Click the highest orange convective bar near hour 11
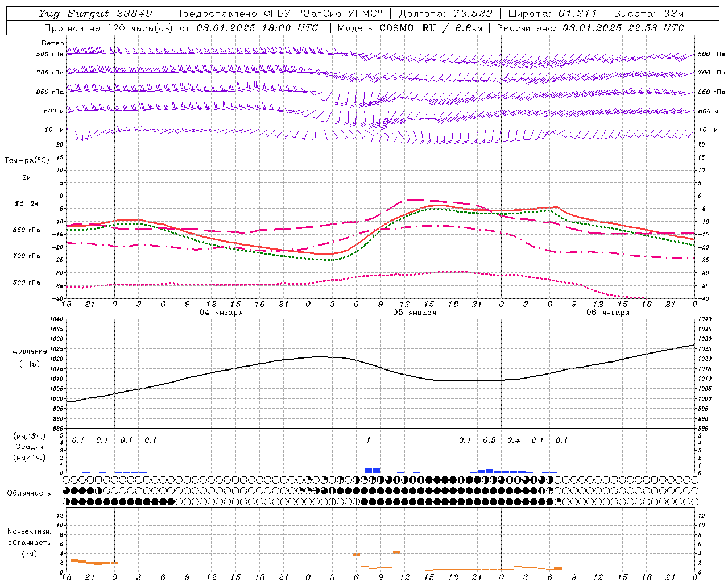The width and height of the screenshot is (728, 582). (x=396, y=552)
